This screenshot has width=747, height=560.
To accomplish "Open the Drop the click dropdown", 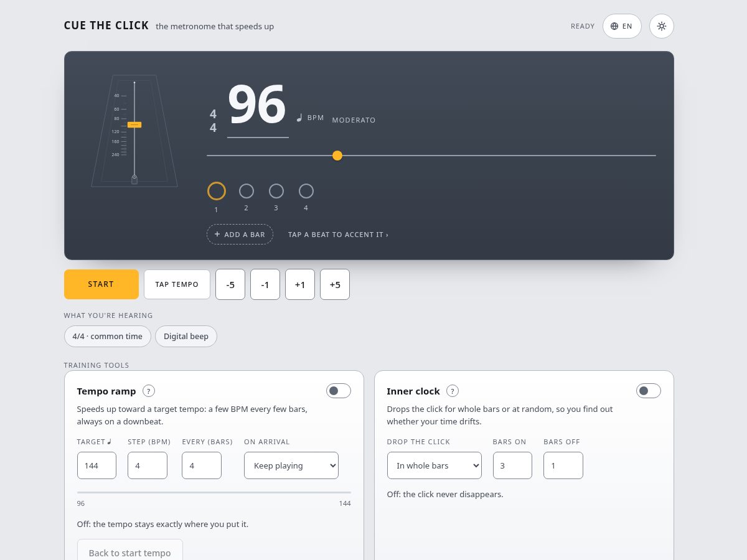I will click(435, 465).
